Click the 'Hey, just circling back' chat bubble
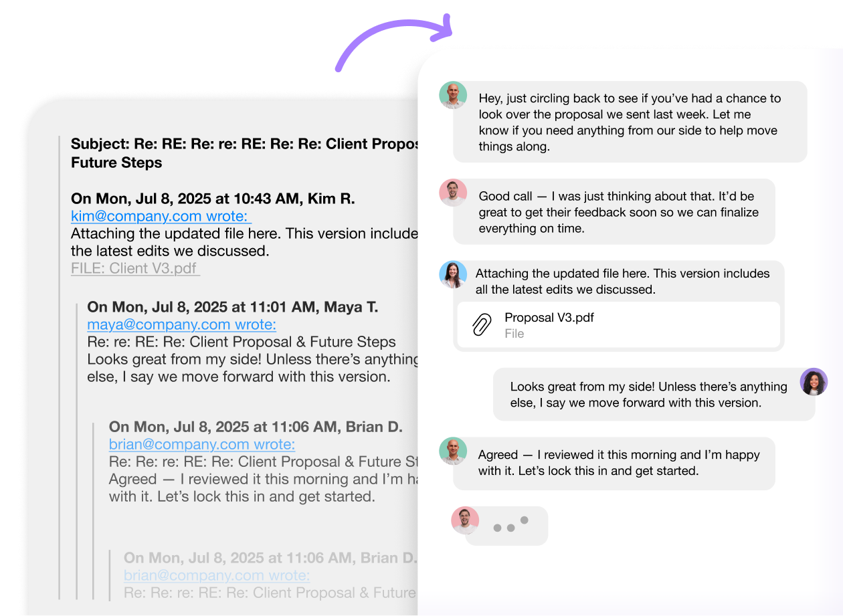The image size is (843, 616). [630, 122]
